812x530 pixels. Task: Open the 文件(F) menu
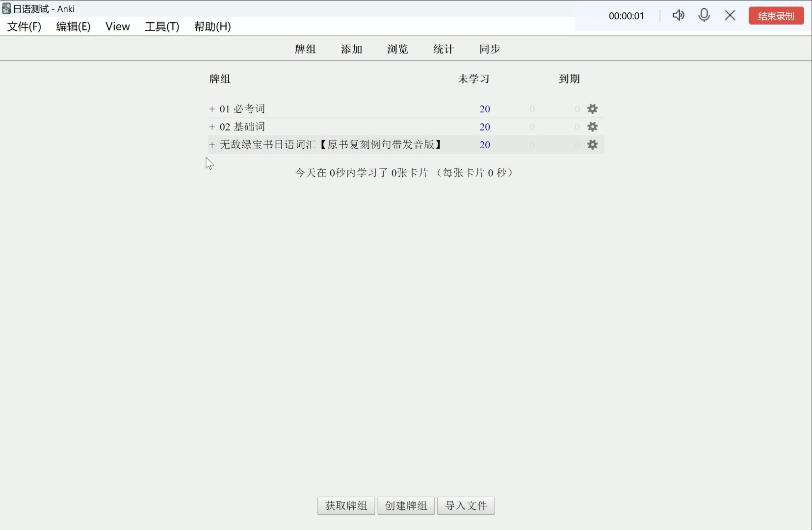[x=24, y=26]
